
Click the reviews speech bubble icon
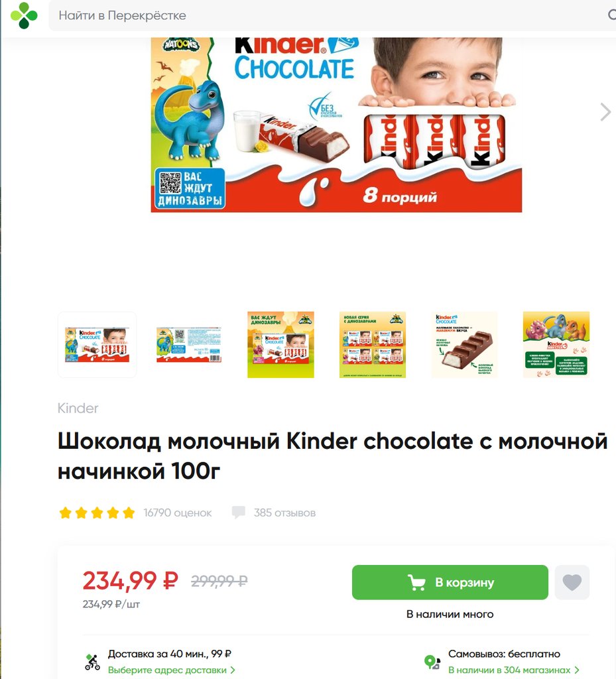tap(239, 513)
